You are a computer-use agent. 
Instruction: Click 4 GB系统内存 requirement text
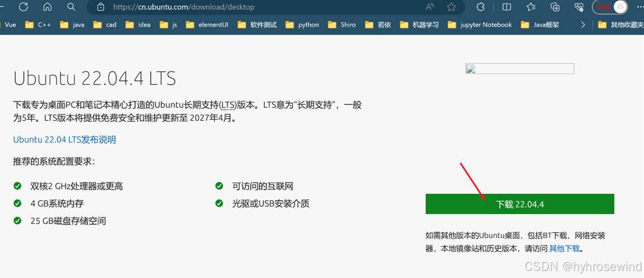57,204
